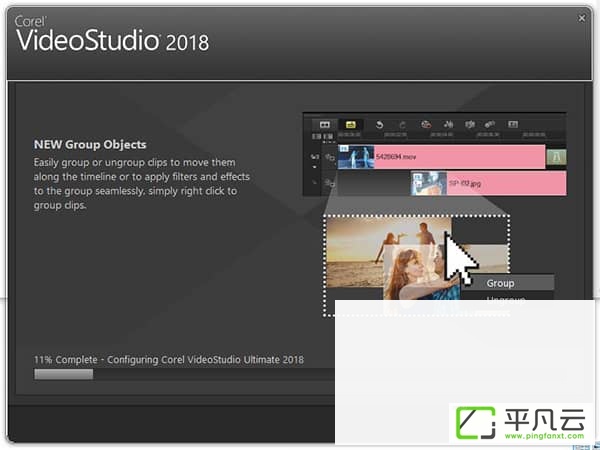This screenshot has width=600, height=450.
Task: Click the storyboard view icon in preview toolbar
Action: tap(324, 124)
